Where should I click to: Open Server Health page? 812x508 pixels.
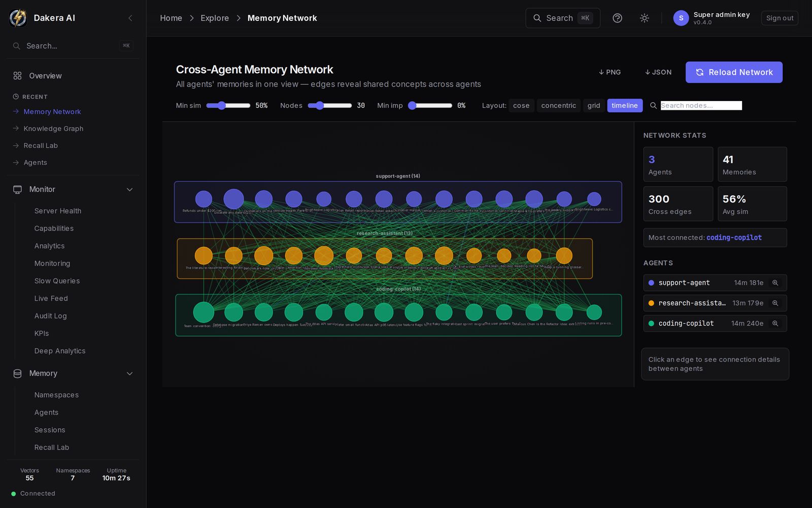[58, 211]
